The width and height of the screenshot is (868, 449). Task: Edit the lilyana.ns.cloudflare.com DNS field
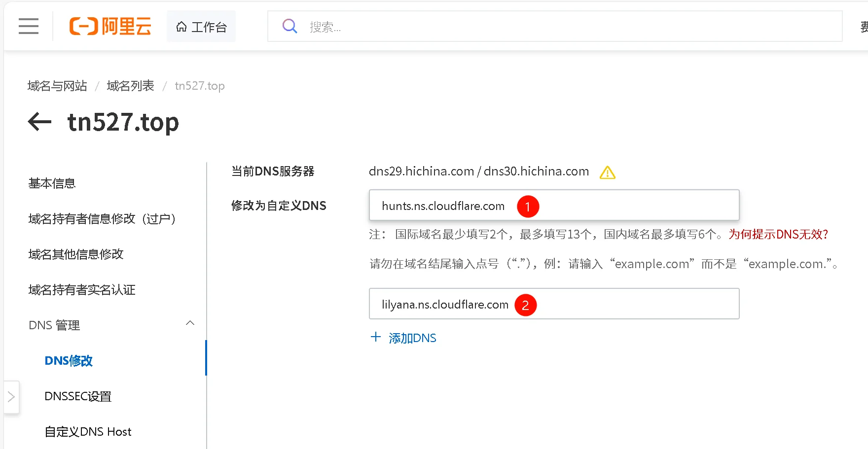click(554, 304)
